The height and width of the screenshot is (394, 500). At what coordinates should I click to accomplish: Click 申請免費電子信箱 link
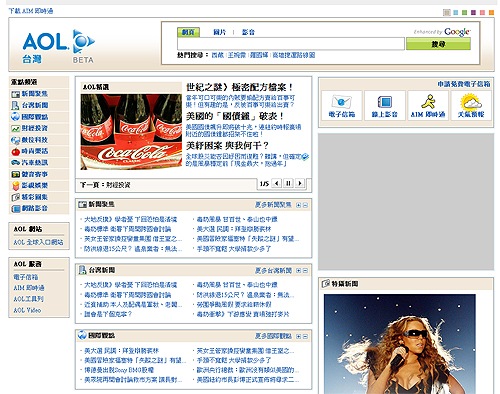(x=464, y=84)
